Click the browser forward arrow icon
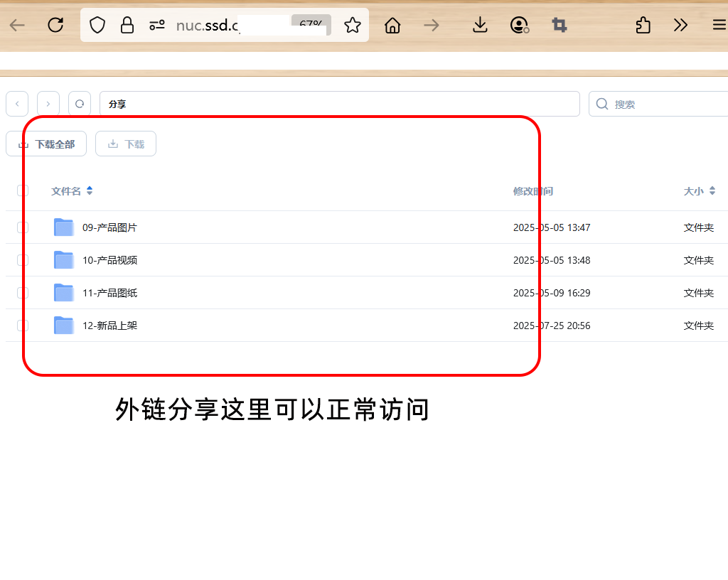728x580 pixels. pyautogui.click(x=432, y=25)
